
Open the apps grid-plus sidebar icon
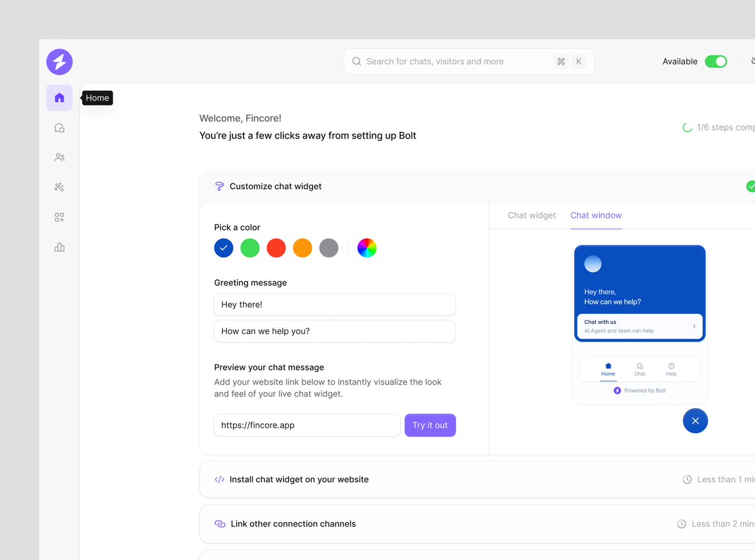click(59, 218)
